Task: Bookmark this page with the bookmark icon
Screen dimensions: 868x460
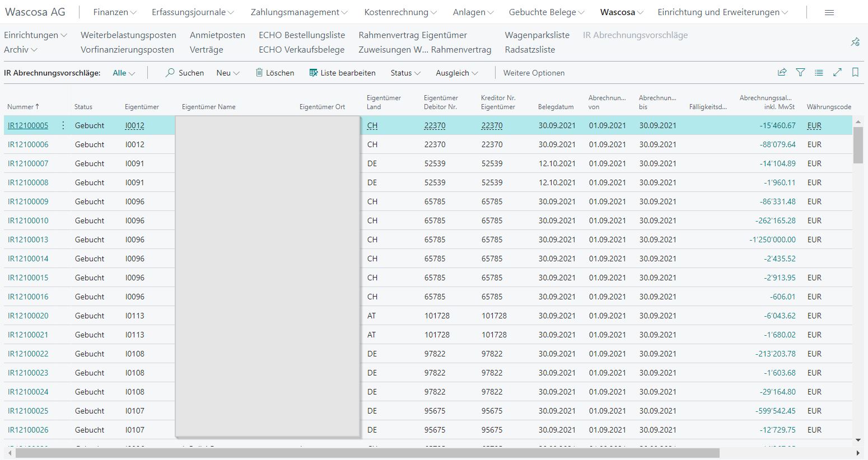Action: point(855,73)
